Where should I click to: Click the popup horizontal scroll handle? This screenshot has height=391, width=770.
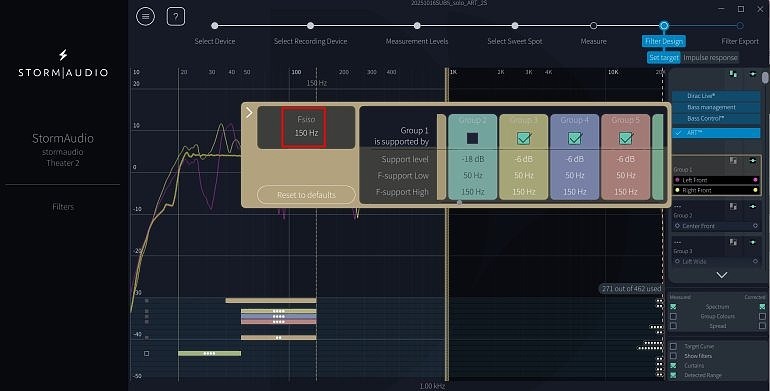click(x=459, y=202)
